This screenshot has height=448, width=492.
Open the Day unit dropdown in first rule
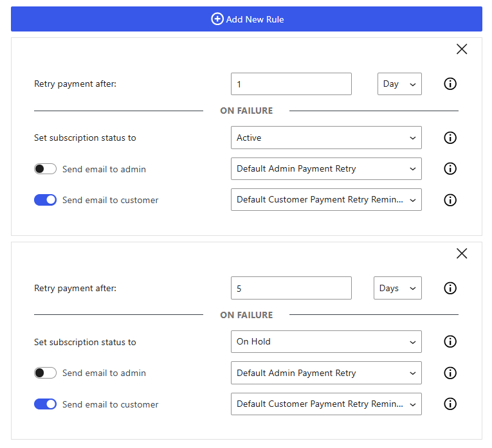tap(399, 84)
